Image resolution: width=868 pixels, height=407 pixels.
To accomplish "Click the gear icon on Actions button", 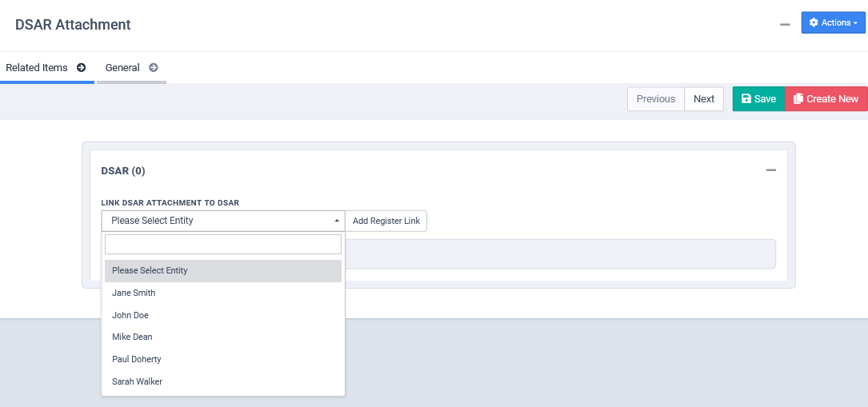I will coord(813,22).
